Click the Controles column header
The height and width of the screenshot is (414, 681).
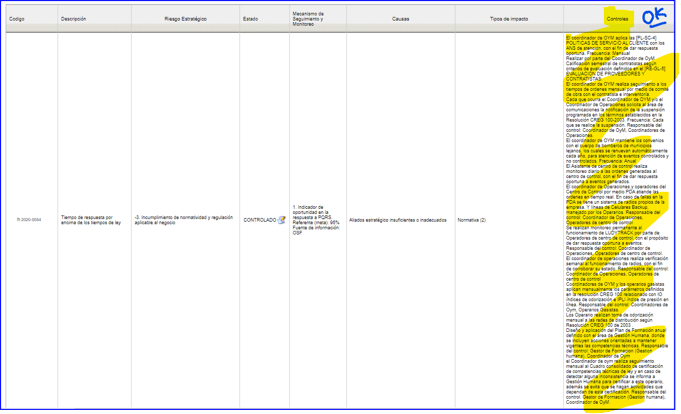617,19
